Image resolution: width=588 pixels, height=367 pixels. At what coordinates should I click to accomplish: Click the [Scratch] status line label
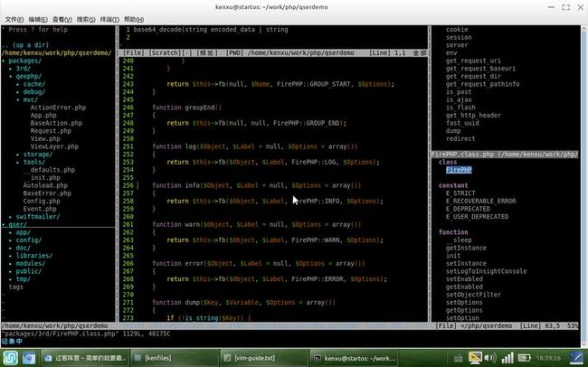click(x=165, y=52)
